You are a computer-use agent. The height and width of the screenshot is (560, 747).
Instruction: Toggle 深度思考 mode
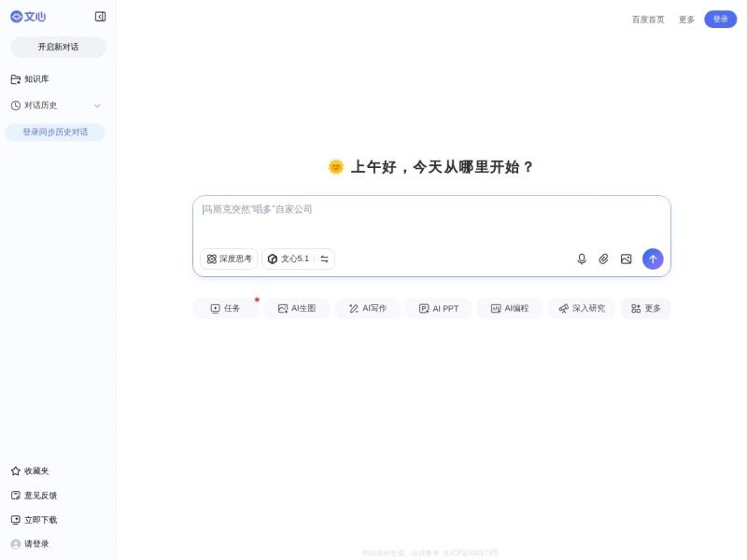click(229, 259)
